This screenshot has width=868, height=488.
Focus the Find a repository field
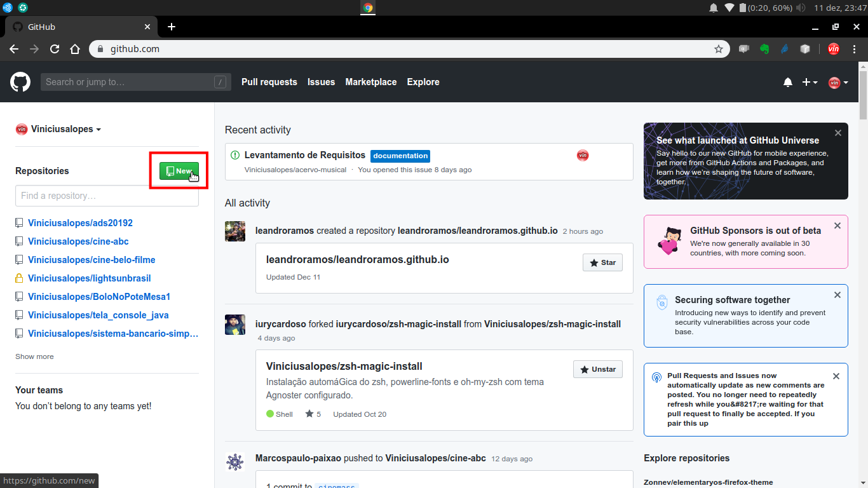coord(107,196)
